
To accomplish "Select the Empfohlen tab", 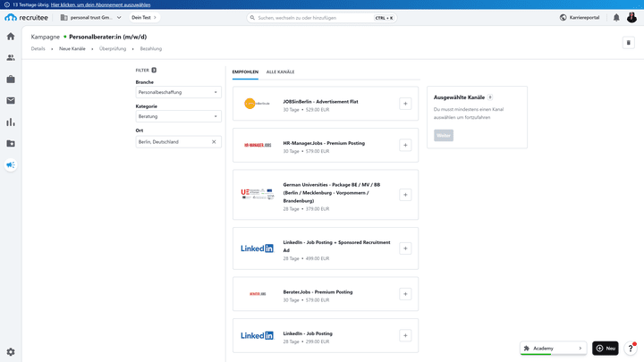I will pyautogui.click(x=245, y=72).
